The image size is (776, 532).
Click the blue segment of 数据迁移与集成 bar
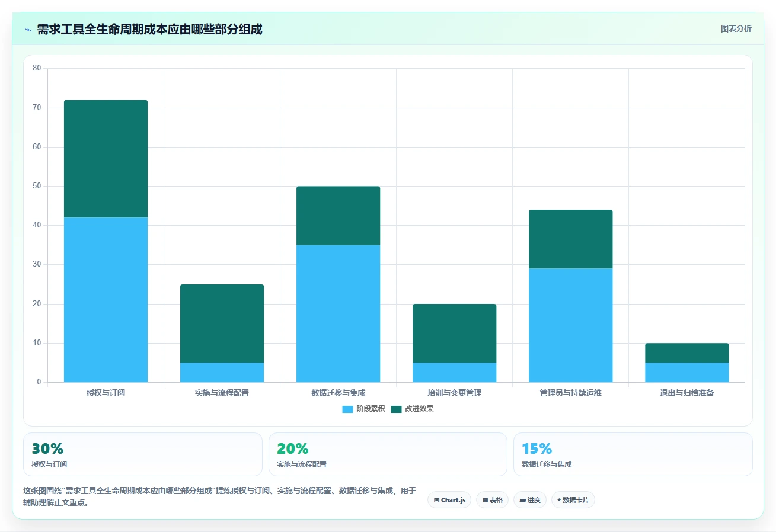(x=338, y=313)
